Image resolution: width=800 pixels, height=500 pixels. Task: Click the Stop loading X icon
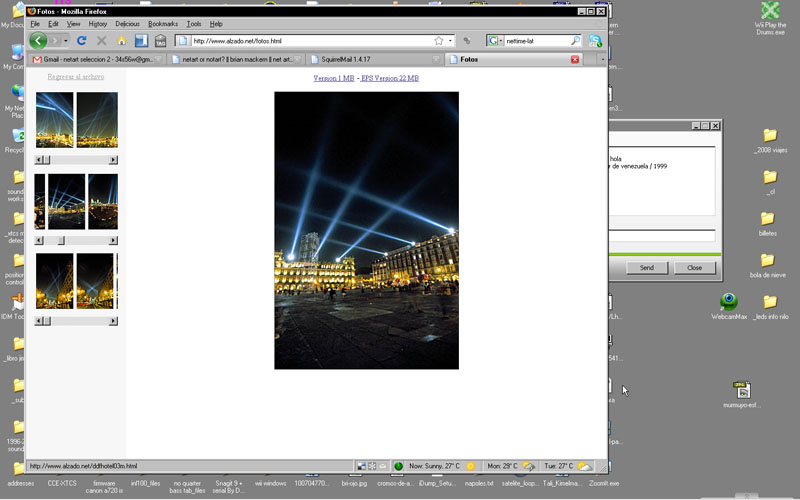101,41
